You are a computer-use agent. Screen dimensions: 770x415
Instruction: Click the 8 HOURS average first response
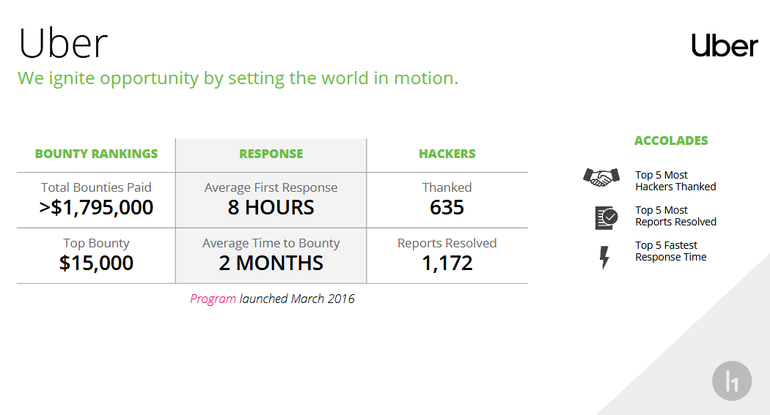tap(271, 208)
